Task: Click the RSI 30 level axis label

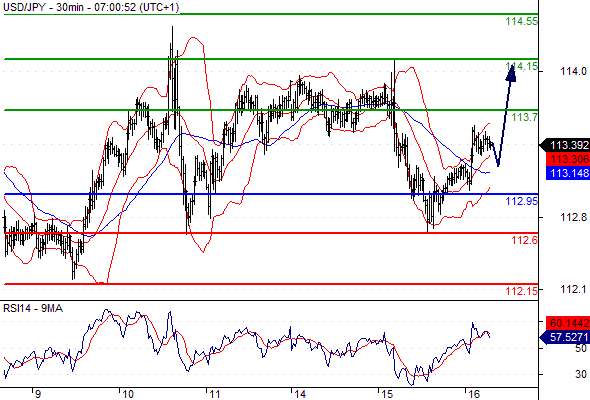Action: click(581, 374)
